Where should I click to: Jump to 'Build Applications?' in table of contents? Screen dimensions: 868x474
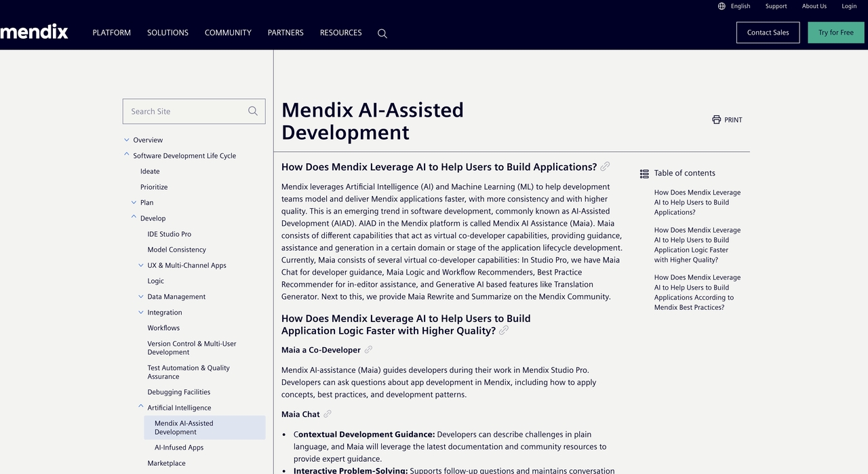[x=697, y=202]
